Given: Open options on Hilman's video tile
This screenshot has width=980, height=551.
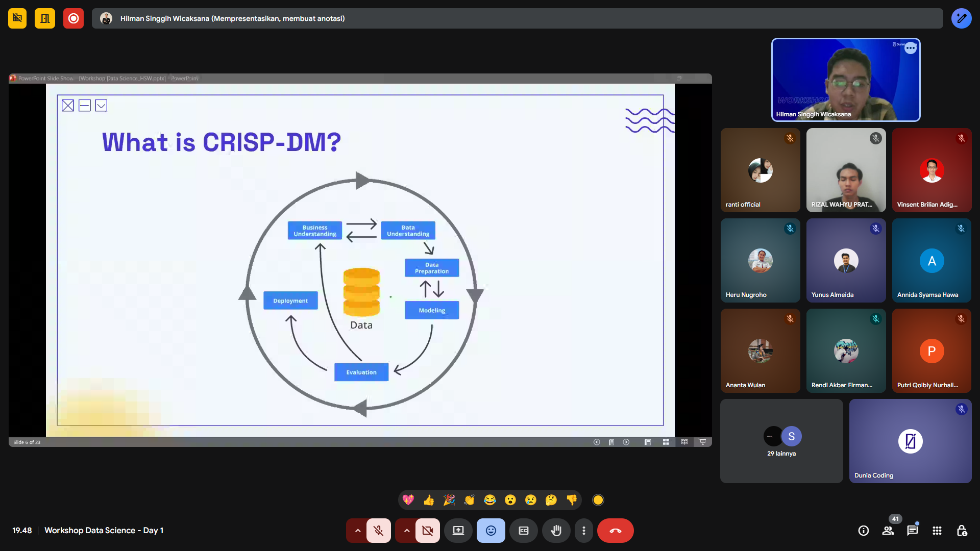Looking at the screenshot, I should click(911, 48).
